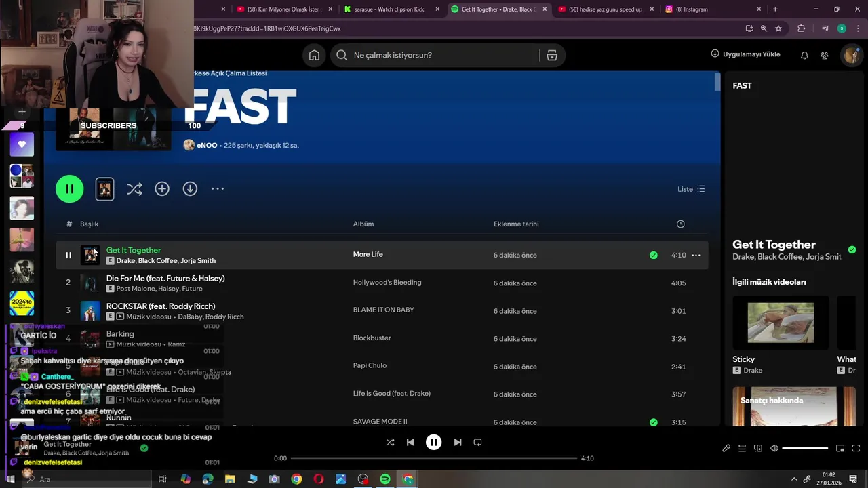This screenshot has width=868, height=488.
Task: Sort the playlist by the Eklenme tarihi column
Action: click(x=516, y=224)
